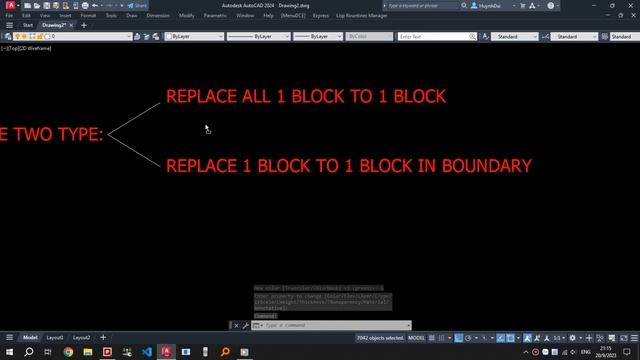The image size is (640, 360).
Task: Open the Dimension menu
Action: 158,16
